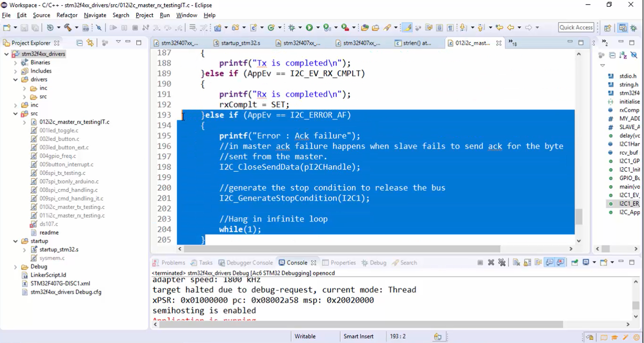Click the hammer Build icon

(x=68, y=28)
